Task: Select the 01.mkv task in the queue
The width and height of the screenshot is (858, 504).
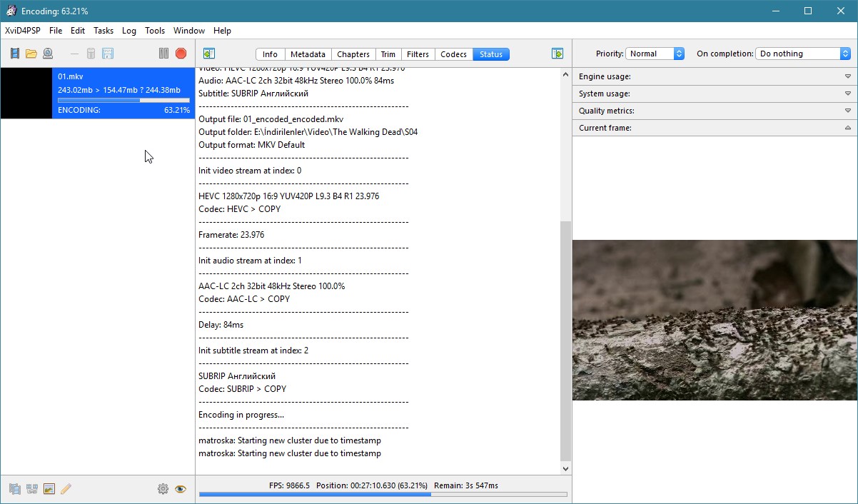Action: 97,93
